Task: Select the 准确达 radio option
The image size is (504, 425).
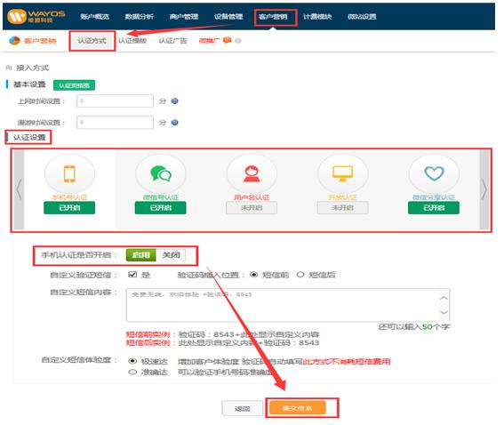Action: (132, 372)
